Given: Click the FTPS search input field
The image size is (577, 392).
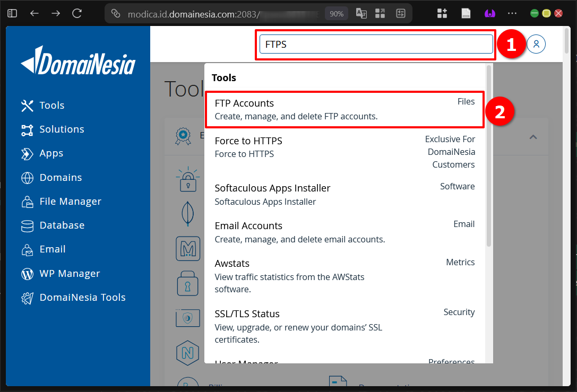Looking at the screenshot, I should 374,45.
